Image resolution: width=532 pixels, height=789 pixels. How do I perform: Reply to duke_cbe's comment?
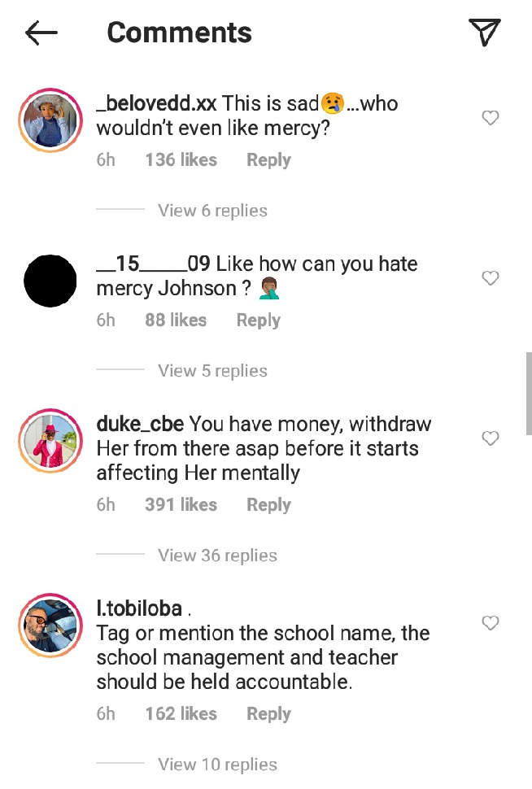pos(268,504)
